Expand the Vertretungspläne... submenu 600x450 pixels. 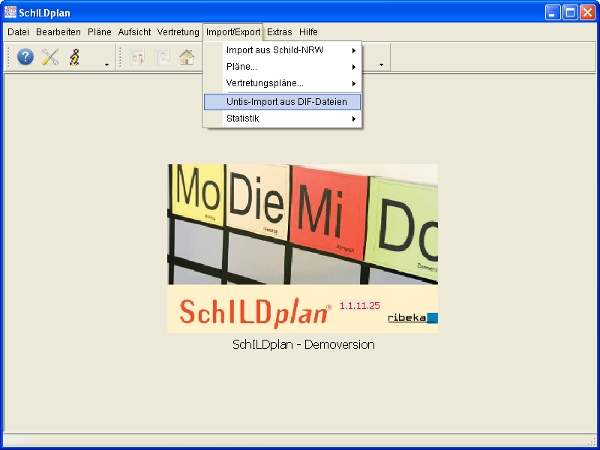[283, 83]
